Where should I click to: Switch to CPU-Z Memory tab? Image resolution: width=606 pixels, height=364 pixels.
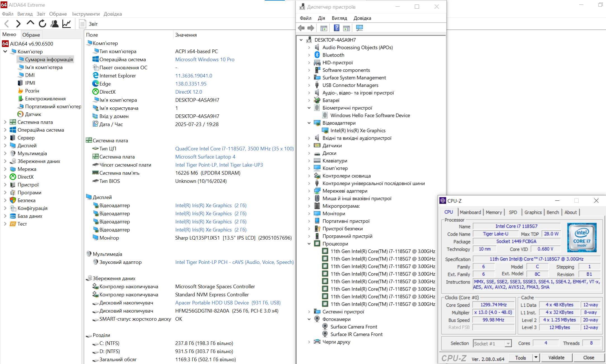pyautogui.click(x=494, y=212)
